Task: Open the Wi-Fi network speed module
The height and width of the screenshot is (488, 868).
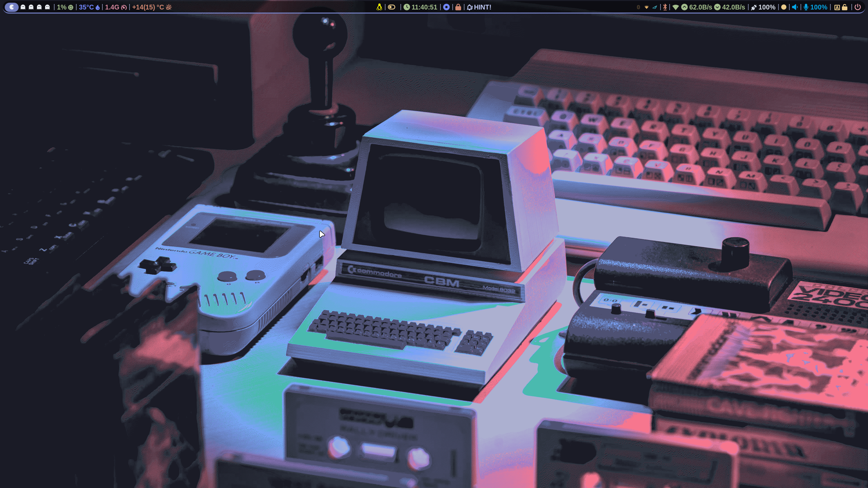Action: (709, 7)
